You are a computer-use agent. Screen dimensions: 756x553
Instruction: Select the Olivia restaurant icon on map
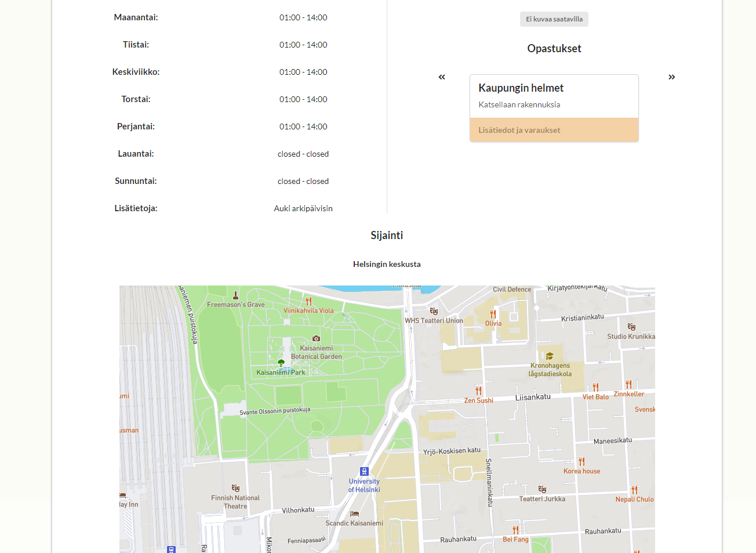(x=493, y=314)
